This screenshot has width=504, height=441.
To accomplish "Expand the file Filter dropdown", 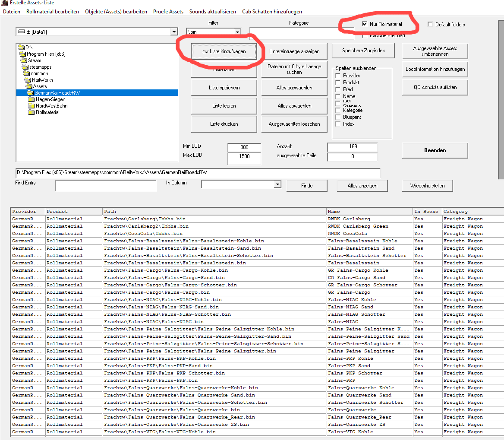I will [x=237, y=32].
